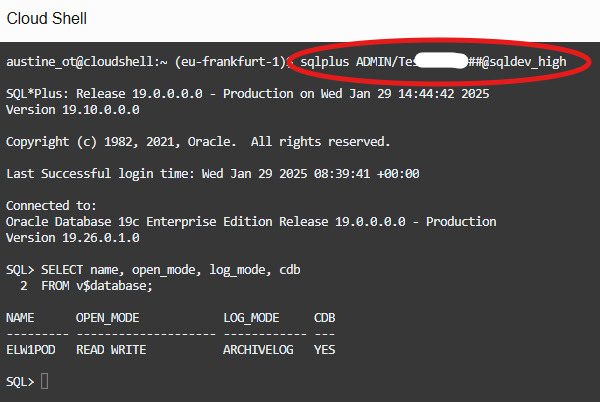This screenshot has height=402, width=600.
Task: Click the @sqldev_high connection string
Action: click(524, 62)
